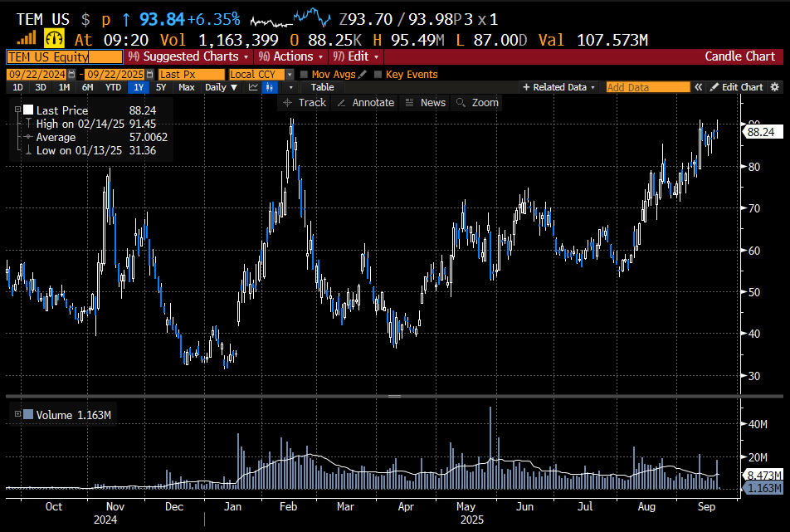Click the Add Data input field

click(648, 87)
